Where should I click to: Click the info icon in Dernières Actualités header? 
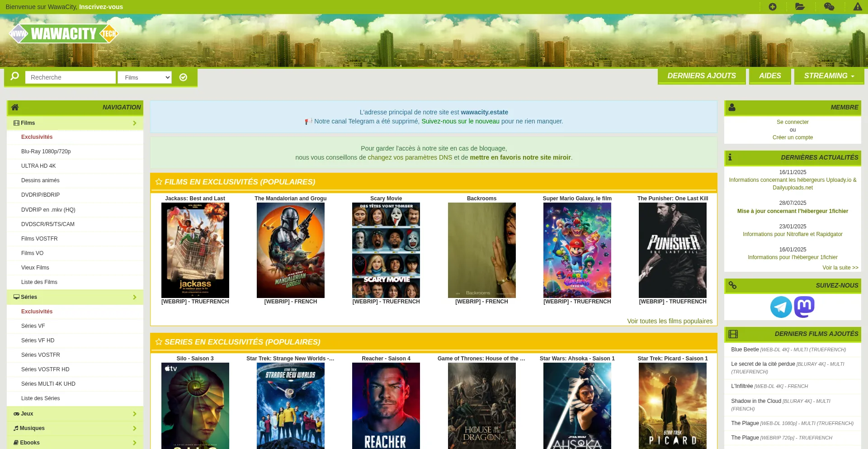pos(730,157)
